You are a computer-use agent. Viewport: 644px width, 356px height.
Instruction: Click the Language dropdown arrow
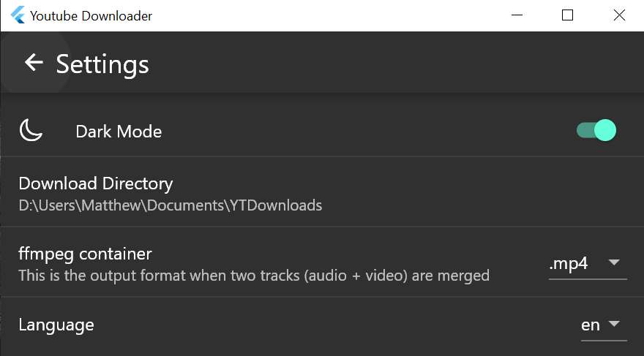pos(614,324)
